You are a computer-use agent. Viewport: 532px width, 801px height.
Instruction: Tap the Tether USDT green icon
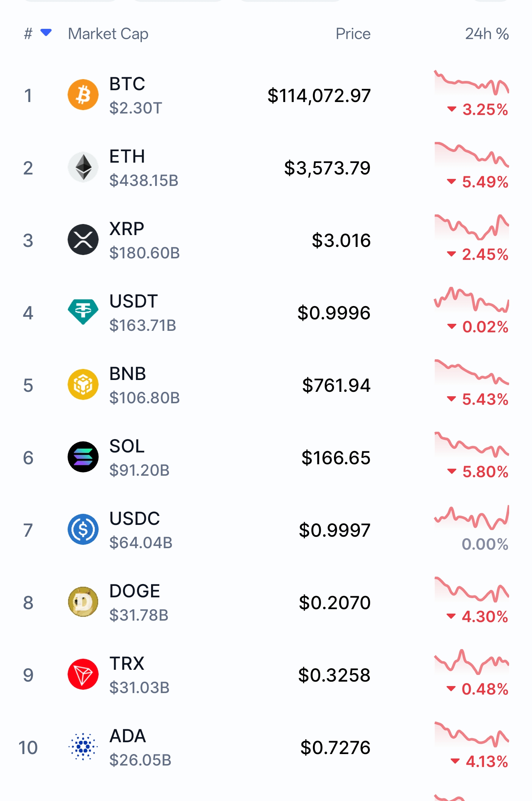pos(83,312)
